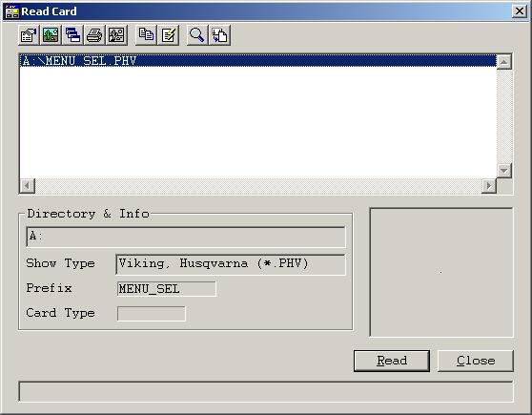Click the file list scroll up arrow
This screenshot has width=532, height=415.
point(504,62)
